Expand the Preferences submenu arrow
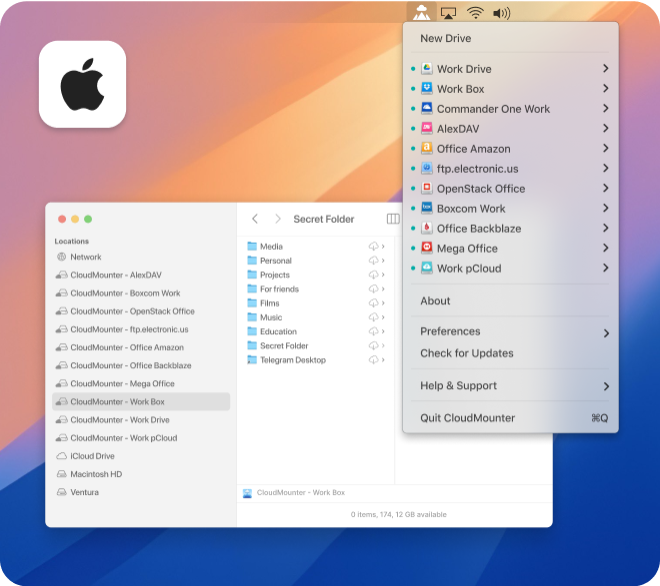Viewport: 660px width, 586px height. 606,333
